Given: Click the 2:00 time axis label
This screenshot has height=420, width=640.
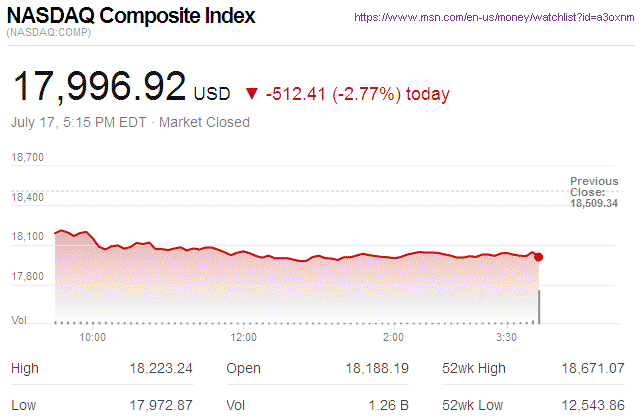Looking at the screenshot, I should point(394,337).
